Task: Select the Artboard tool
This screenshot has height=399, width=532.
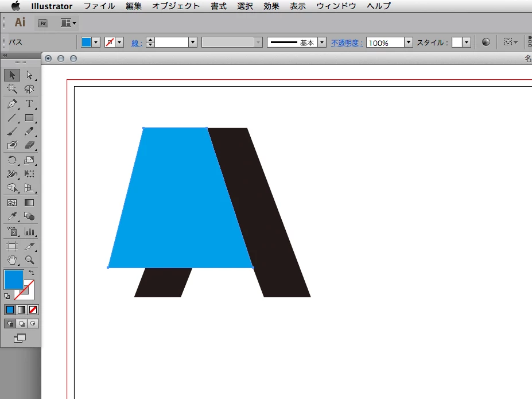Action: click(x=12, y=246)
